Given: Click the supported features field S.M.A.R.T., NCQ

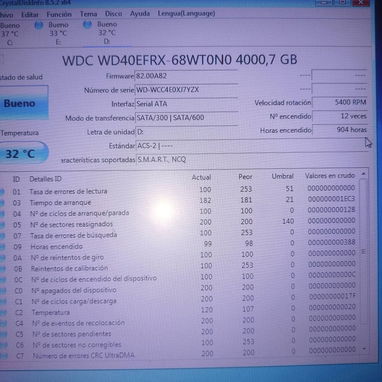Looking at the screenshot, I should [251, 159].
